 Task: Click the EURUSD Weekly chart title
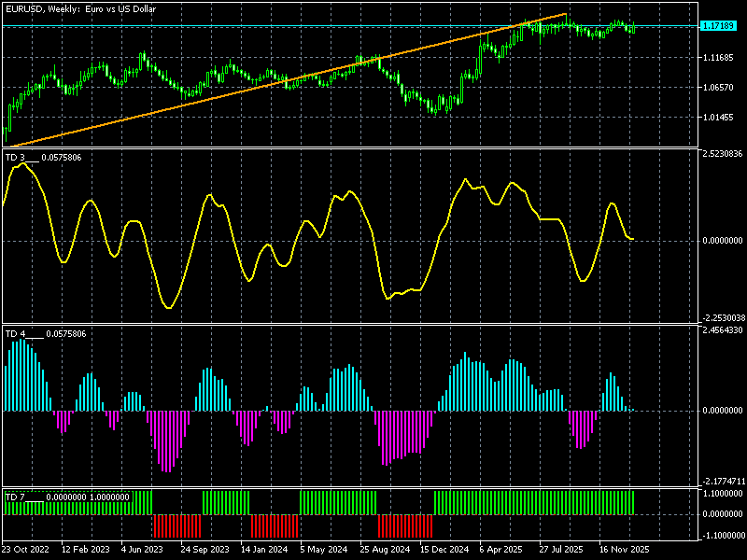pyautogui.click(x=80, y=9)
